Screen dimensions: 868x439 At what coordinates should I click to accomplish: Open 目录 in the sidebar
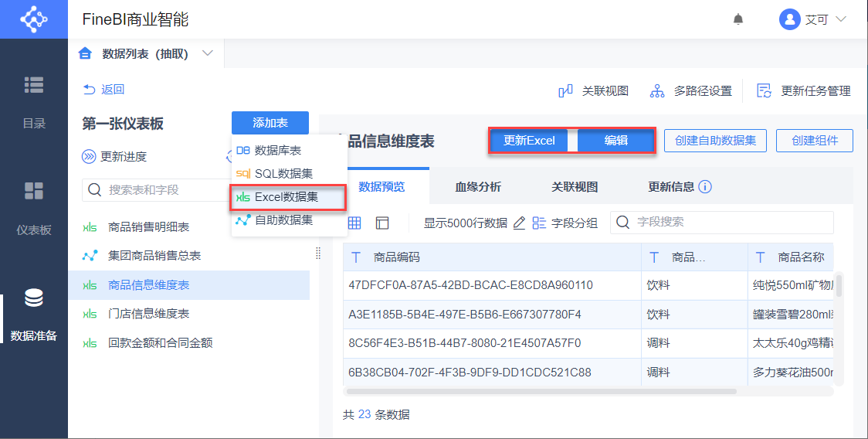34,103
